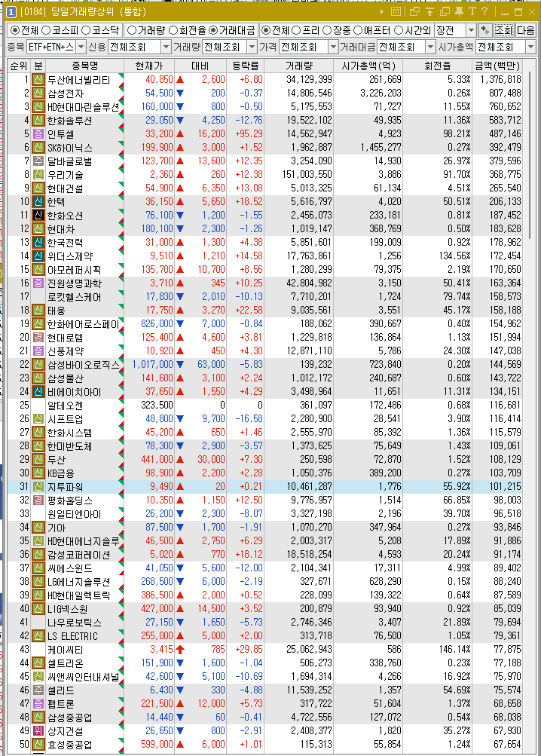The image size is (541, 756).
Task: Click the stock name 효성중공업
Action: (x=69, y=745)
